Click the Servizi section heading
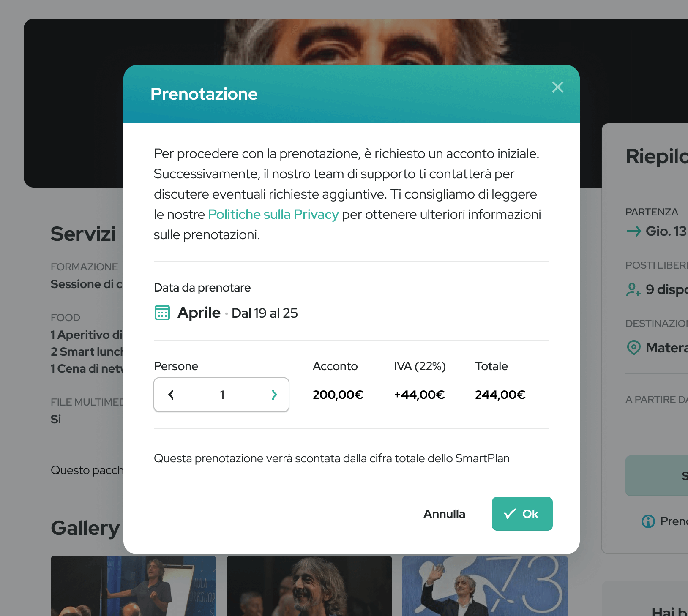 (83, 234)
